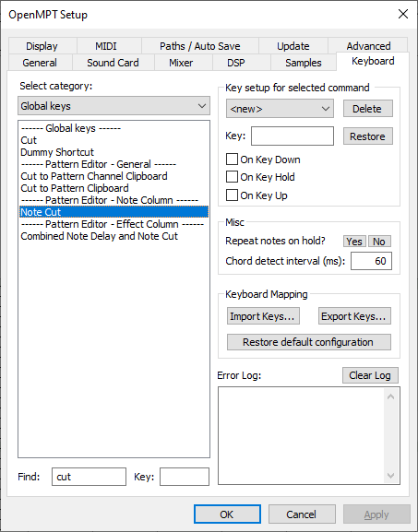This screenshot has height=532, width=418.
Task: Open the <new> key choice dropdown
Action: point(280,109)
